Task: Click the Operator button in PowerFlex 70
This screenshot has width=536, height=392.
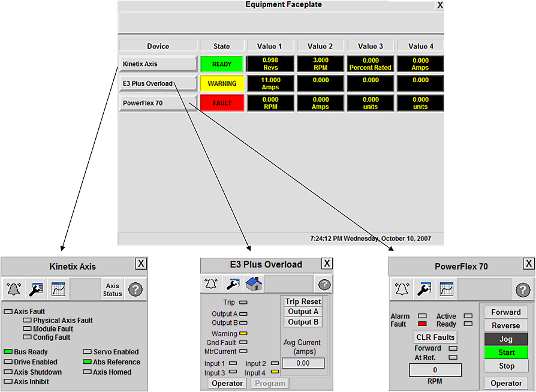Action: [506, 383]
